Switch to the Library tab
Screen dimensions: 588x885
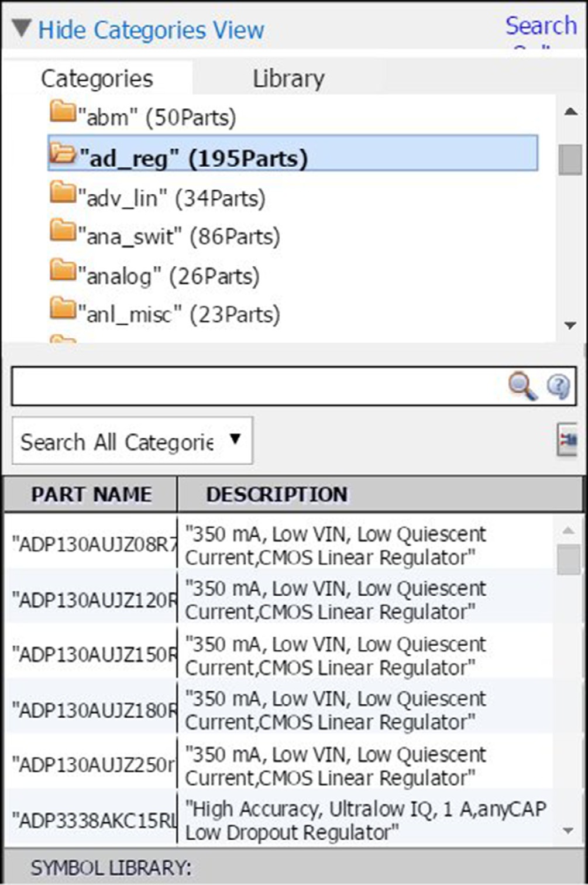pos(288,78)
